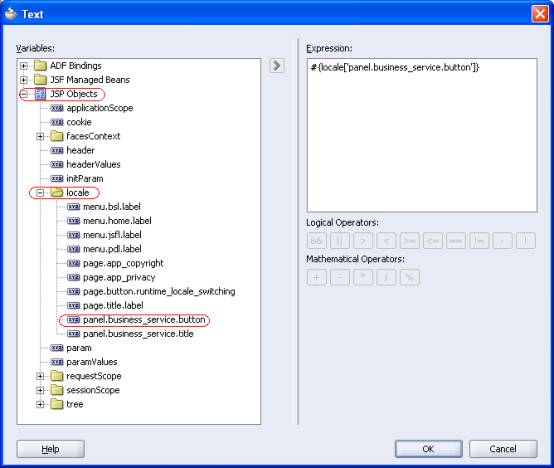This screenshot has height=468, width=554.
Task: Click the open locale folder icon
Action: pyautogui.click(x=57, y=192)
